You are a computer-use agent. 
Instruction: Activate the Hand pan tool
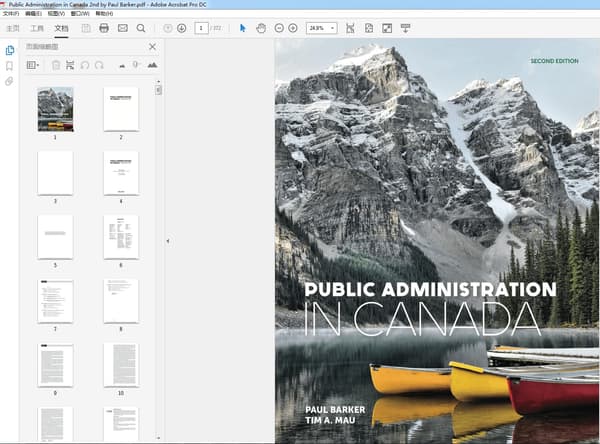[261, 28]
